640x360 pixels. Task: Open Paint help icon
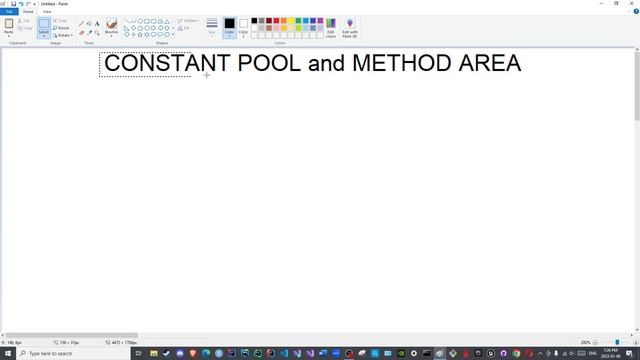(x=636, y=11)
